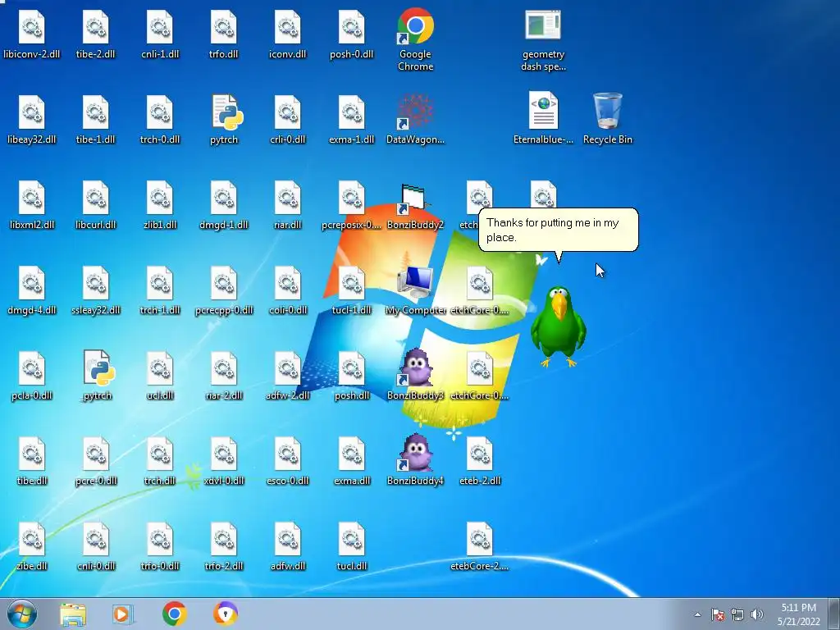Image resolution: width=840 pixels, height=630 pixels.
Task: Click the Show desktop button
Action: (x=834, y=614)
